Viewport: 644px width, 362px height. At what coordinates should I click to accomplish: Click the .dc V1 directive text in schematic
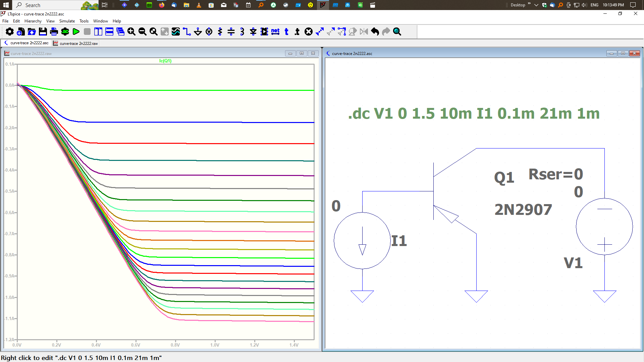pos(474,114)
